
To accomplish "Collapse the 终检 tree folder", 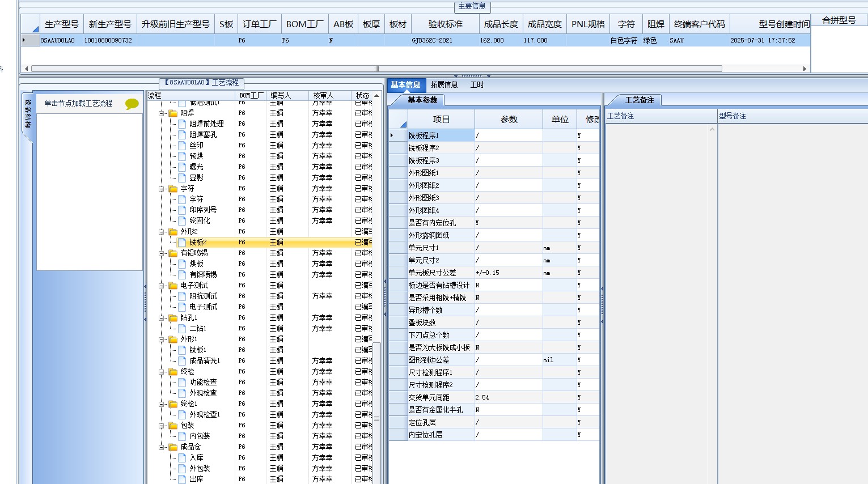I will pyautogui.click(x=162, y=372).
